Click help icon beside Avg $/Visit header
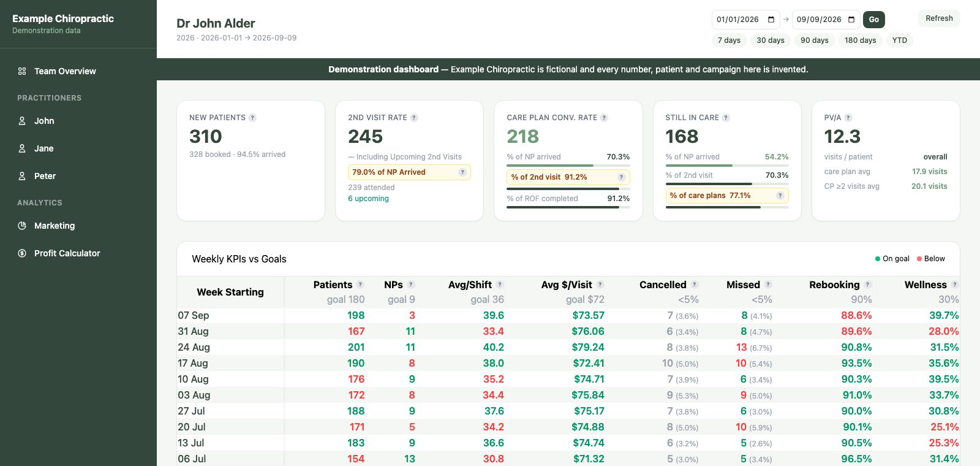980x466 pixels. 600,285
